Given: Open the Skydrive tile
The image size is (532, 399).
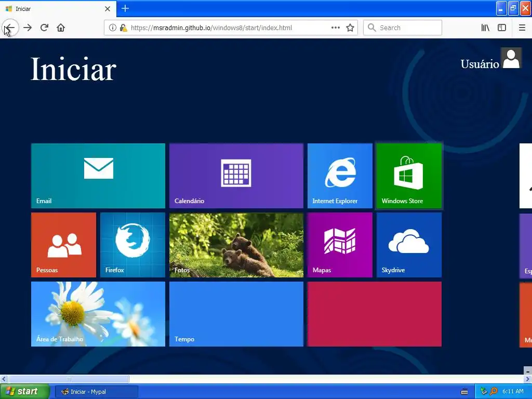Looking at the screenshot, I should pyautogui.click(x=409, y=245).
